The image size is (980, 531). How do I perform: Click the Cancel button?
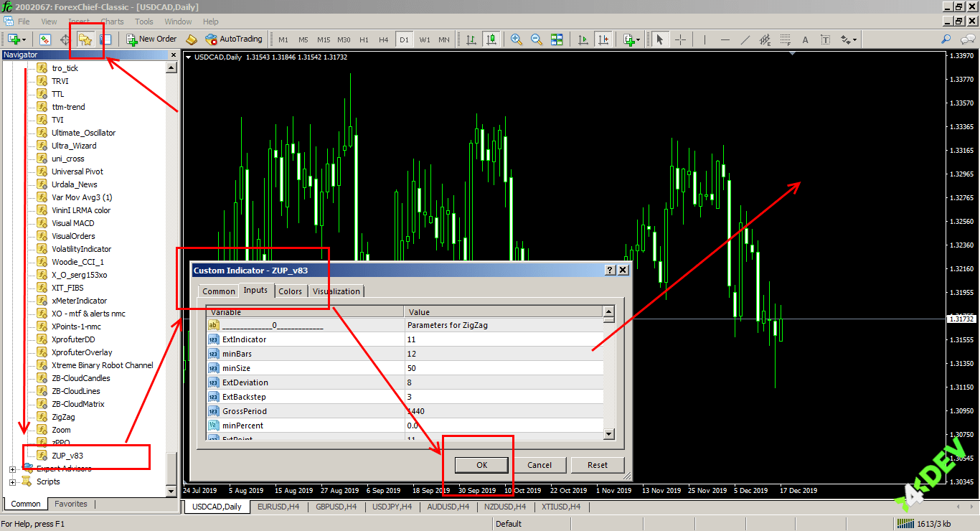540,465
